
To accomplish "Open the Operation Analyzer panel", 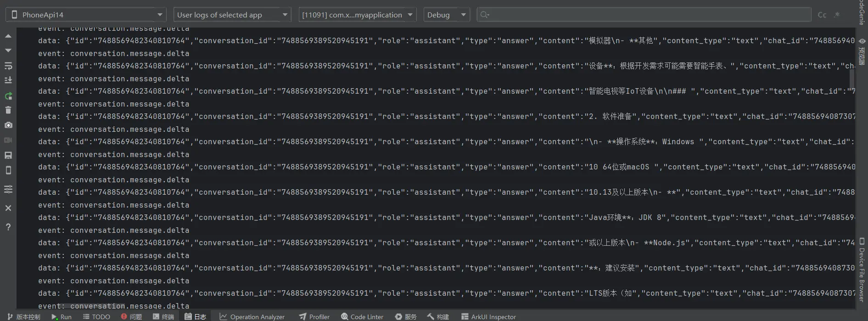I will [x=252, y=316].
